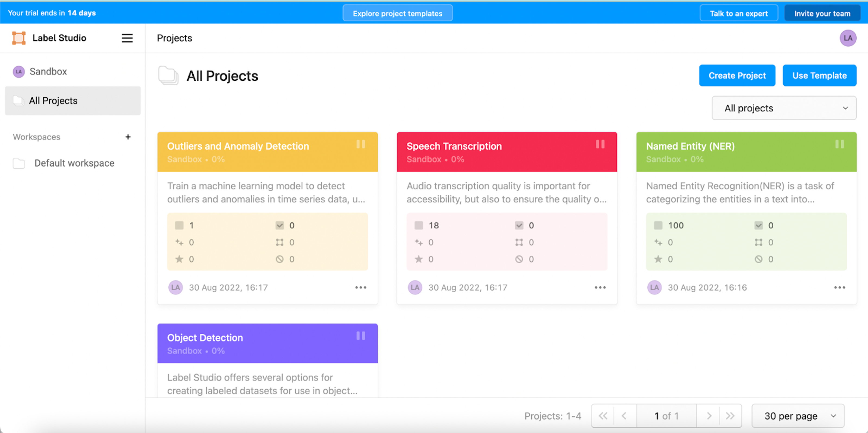Open three-dots menu on Outliers and Anomaly Detection card
The height and width of the screenshot is (433, 868).
(360, 287)
